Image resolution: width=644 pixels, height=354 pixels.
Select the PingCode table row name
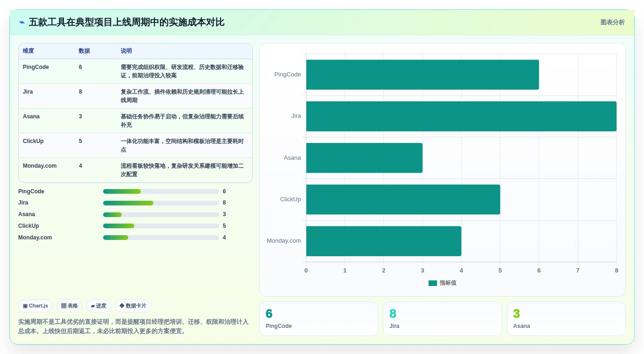[x=36, y=67]
